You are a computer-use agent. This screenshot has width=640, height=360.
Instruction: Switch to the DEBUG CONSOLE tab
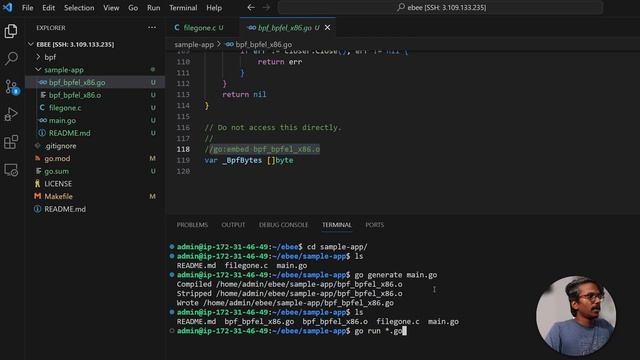pyautogui.click(x=283, y=225)
